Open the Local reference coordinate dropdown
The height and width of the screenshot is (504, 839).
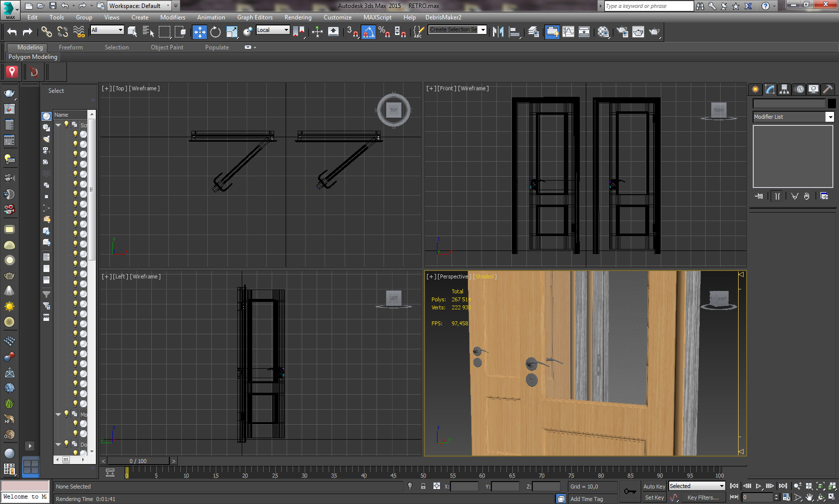click(273, 30)
